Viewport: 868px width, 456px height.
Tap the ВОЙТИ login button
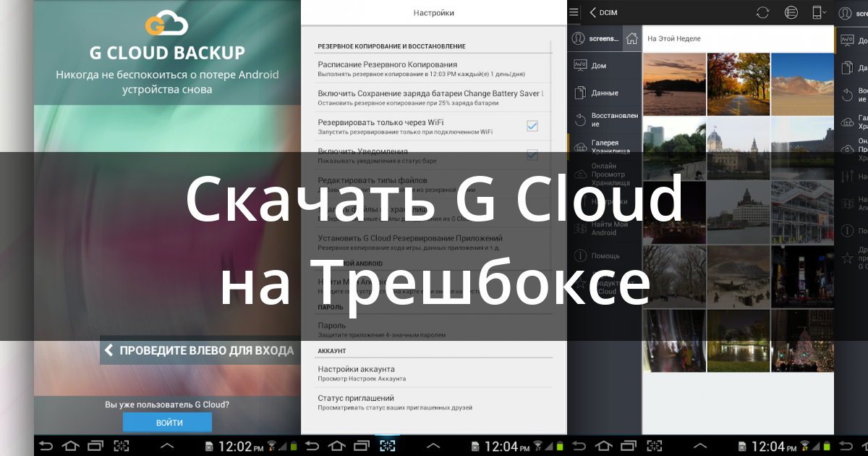[167, 422]
